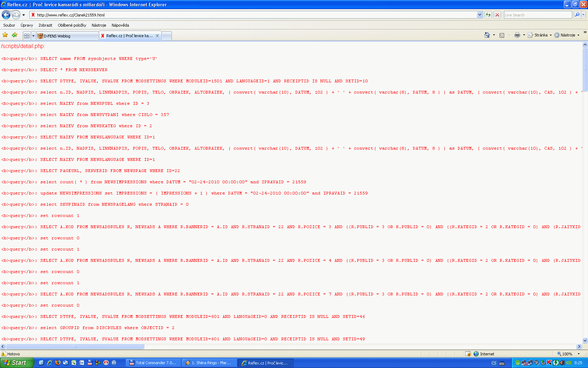Click Add to Favorites star-plus icon
Viewport: 588px width, 368px height.
tap(14, 35)
